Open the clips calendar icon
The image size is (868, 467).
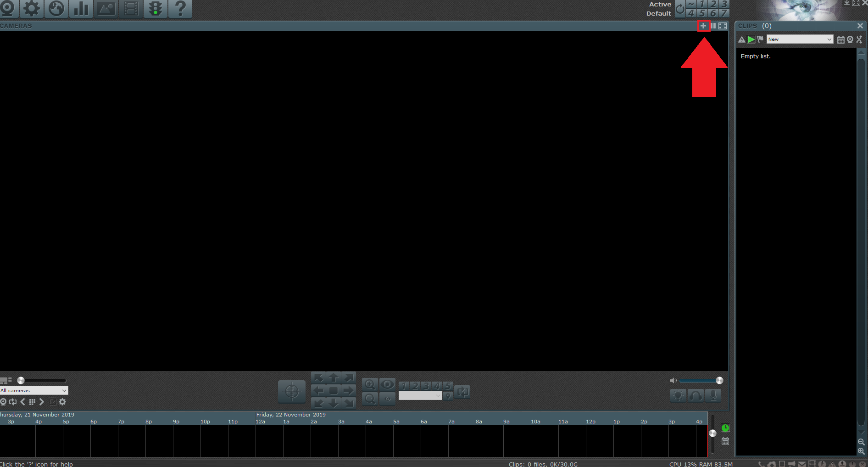click(840, 40)
